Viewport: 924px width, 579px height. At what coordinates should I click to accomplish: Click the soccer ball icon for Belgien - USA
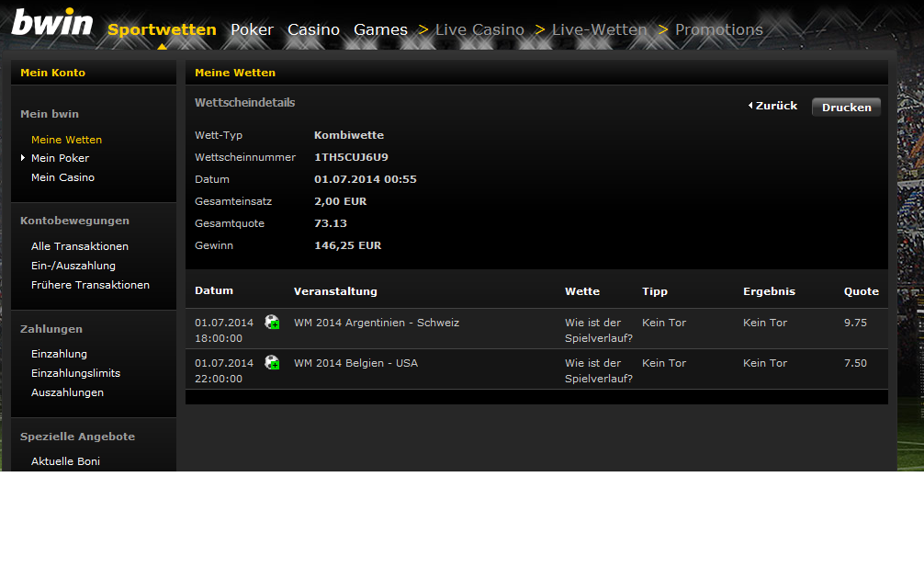coord(272,363)
